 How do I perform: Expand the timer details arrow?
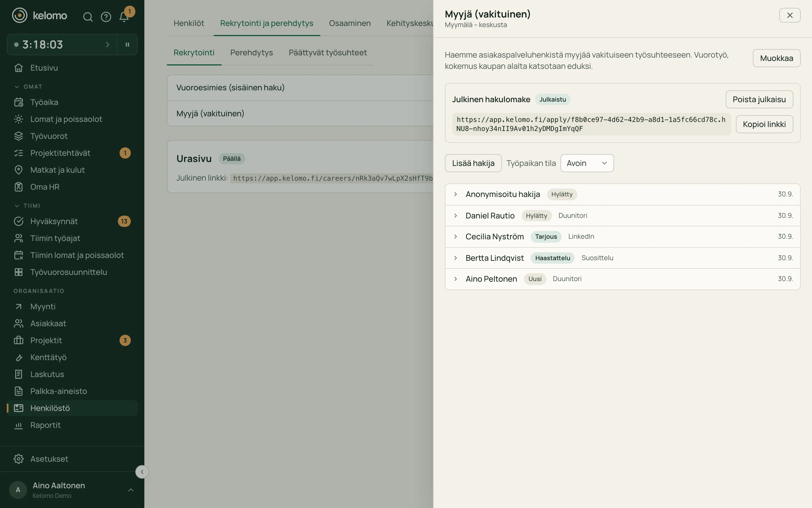pyautogui.click(x=107, y=44)
